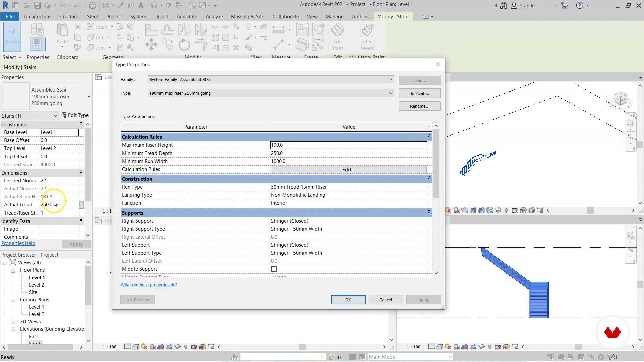Collapse the Supports parameter group
644x362 pixels.
pos(429,212)
